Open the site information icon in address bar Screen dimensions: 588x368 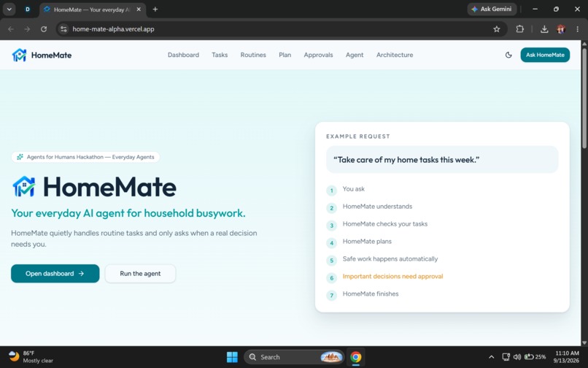63,29
